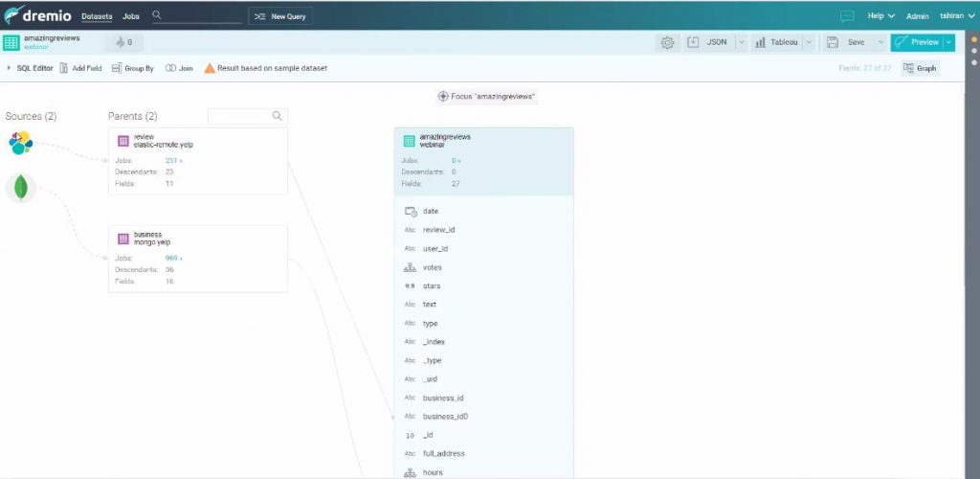
Task: Click the search magnifier in Parents filter
Action: point(277,116)
